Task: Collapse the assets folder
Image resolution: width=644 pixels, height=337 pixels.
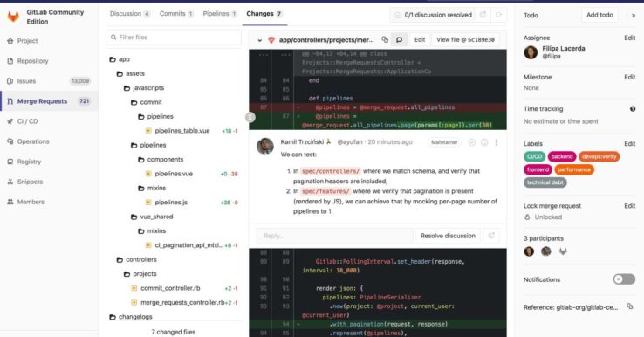Action: pyautogui.click(x=131, y=73)
